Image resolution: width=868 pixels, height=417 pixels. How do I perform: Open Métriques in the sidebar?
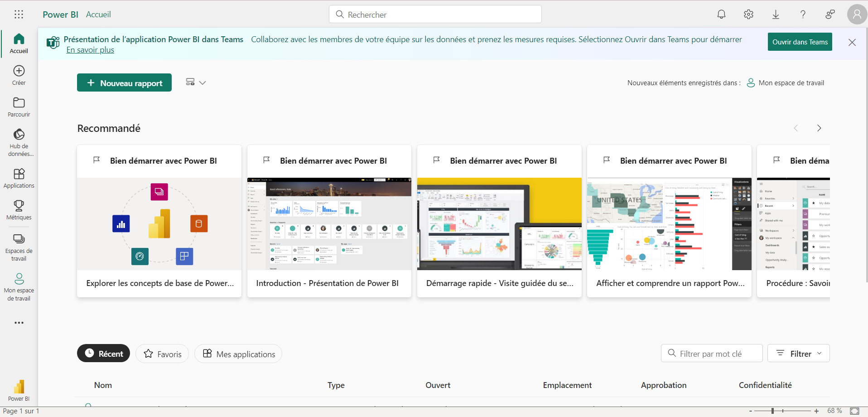(19, 210)
